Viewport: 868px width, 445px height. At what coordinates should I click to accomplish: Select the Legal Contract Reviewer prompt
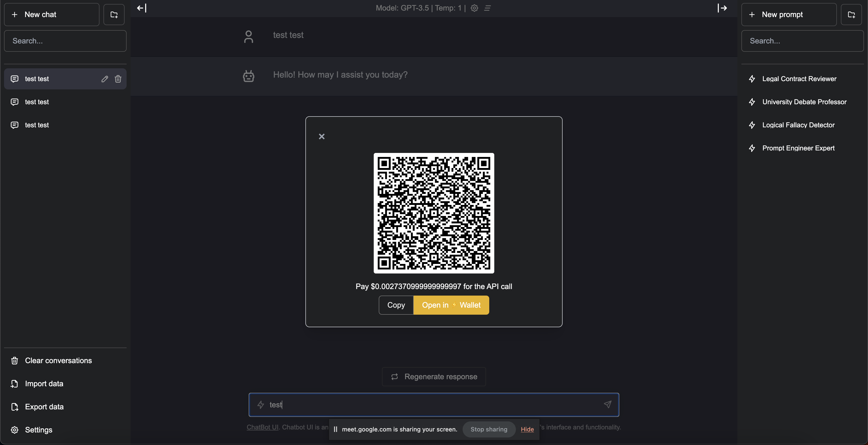pyautogui.click(x=799, y=79)
